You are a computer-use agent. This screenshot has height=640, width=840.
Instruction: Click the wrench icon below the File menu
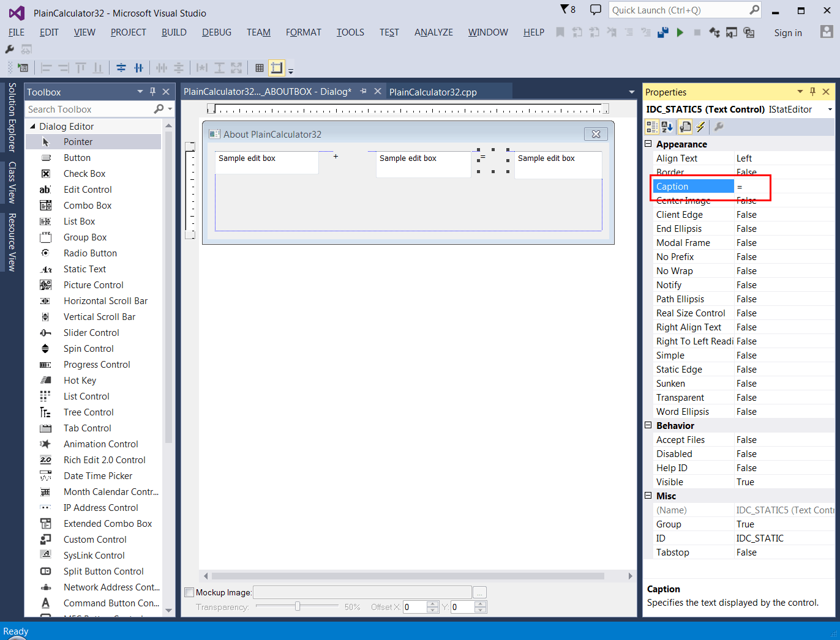coord(9,49)
